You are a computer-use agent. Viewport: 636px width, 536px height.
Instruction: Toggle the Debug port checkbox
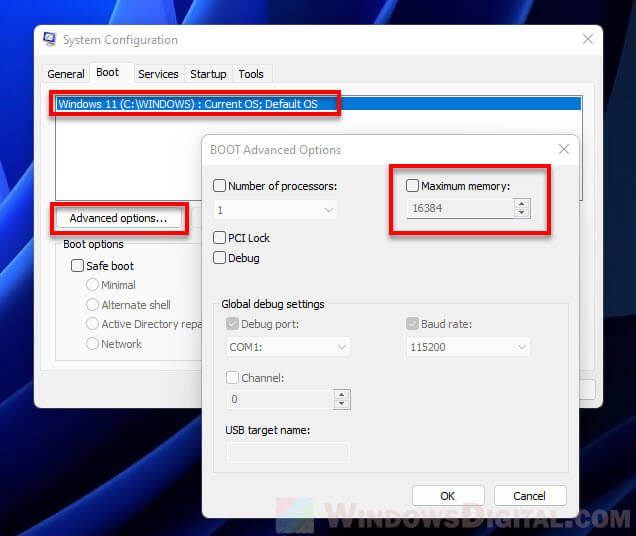[232, 324]
